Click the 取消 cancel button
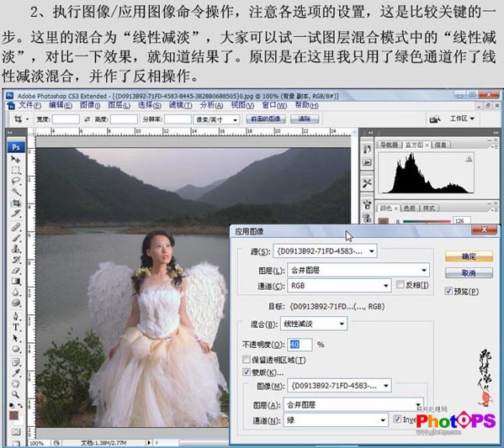Viewport: 504px width, 448px height. (469, 273)
